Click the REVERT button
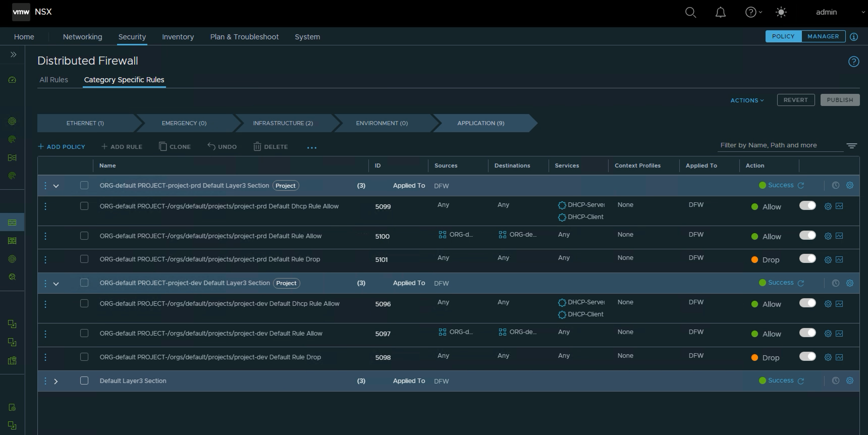 pyautogui.click(x=796, y=100)
